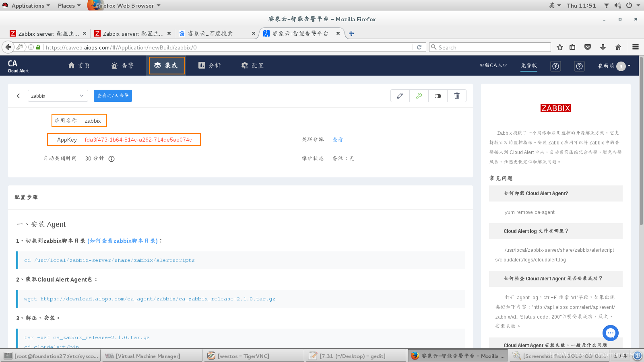Image resolution: width=644 pixels, height=362 pixels.
Task: Switch to the 睿象云_百度搜索 tab
Action: [217, 34]
